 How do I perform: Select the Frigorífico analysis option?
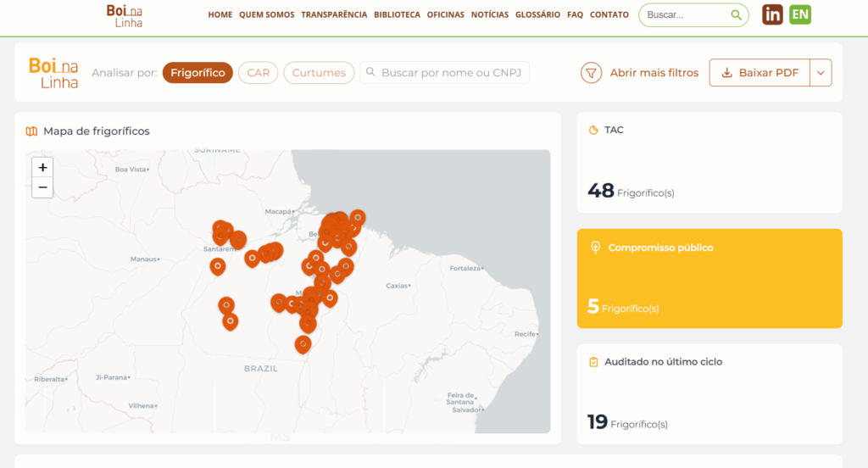(198, 73)
